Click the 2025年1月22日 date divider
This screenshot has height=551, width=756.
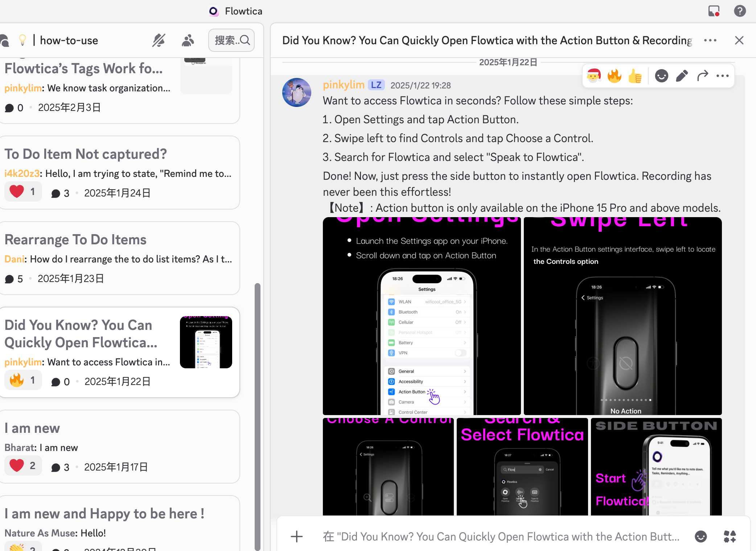point(508,62)
